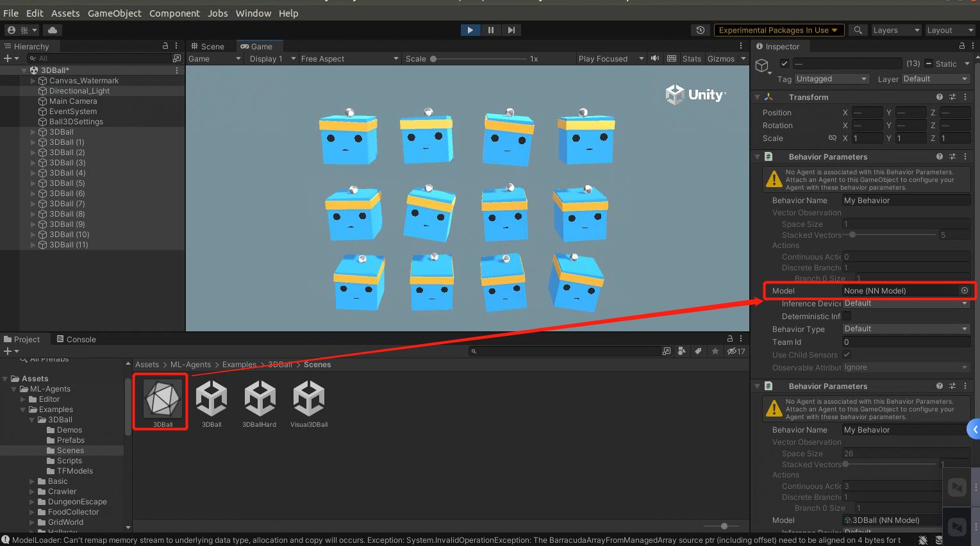The image size is (980, 546).
Task: Expand the Canvas_Watermark hierarchy item
Action: (x=33, y=81)
